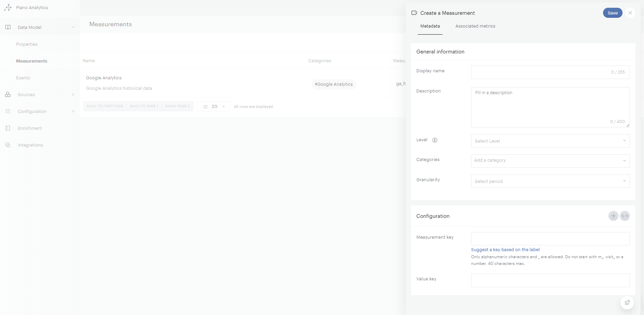The height and width of the screenshot is (315, 644).
Task: Click the Enrichment sidebar icon
Action: (8, 128)
